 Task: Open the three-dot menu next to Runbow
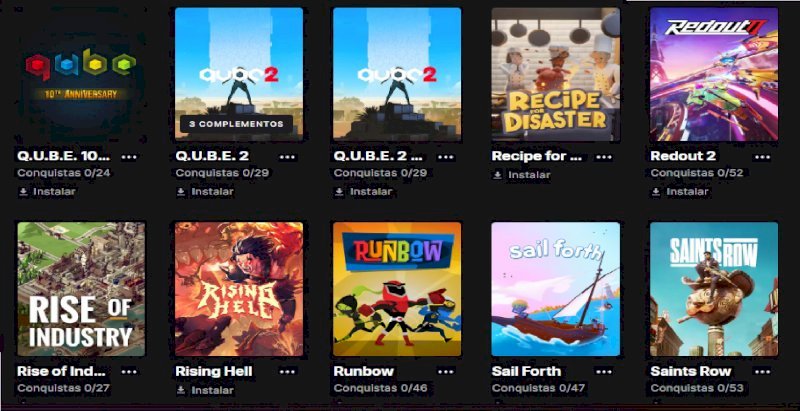pyautogui.click(x=445, y=372)
